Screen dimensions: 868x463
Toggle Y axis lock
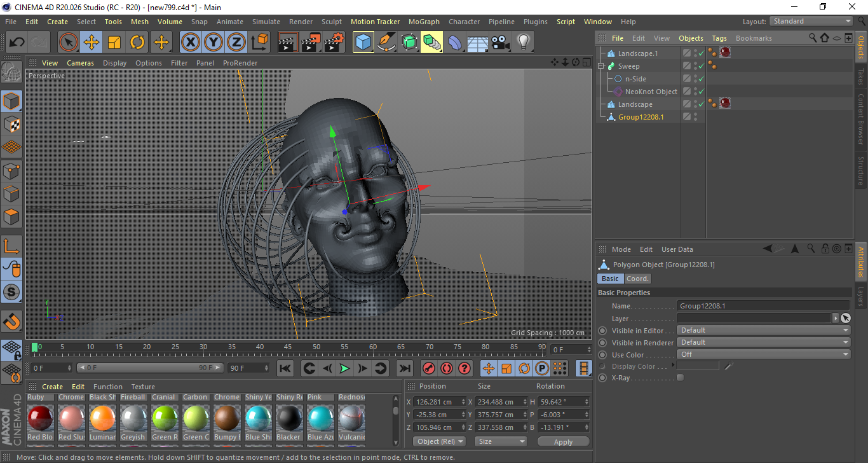coord(214,43)
